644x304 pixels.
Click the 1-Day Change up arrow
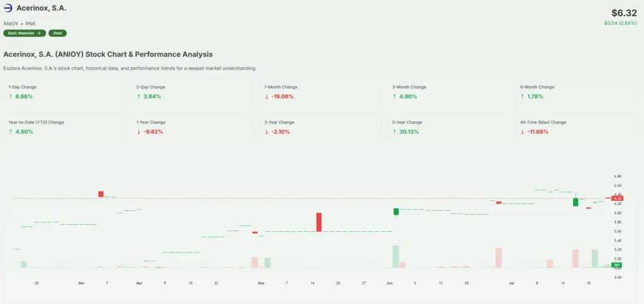(10, 97)
